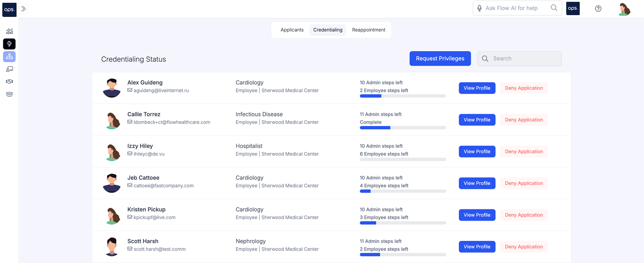Switch to the Applicants tab

click(x=292, y=30)
